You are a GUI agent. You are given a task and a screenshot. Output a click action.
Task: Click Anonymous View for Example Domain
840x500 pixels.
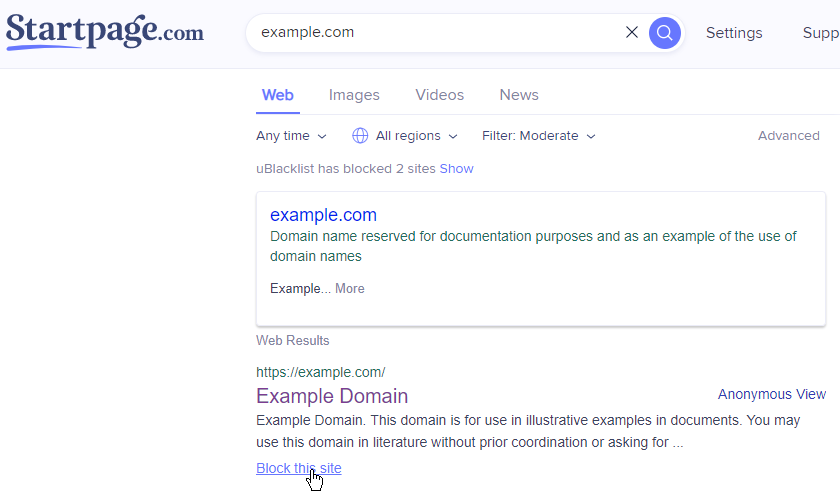(772, 394)
